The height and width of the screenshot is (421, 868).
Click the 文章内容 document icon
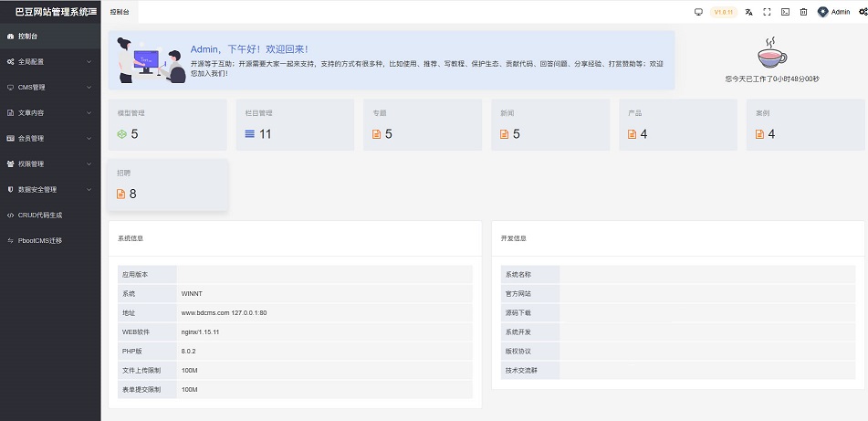pos(11,113)
